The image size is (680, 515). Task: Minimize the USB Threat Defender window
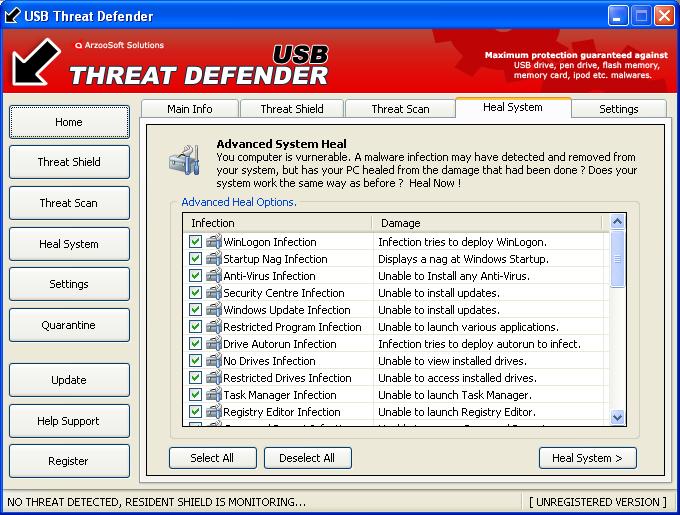pos(618,16)
